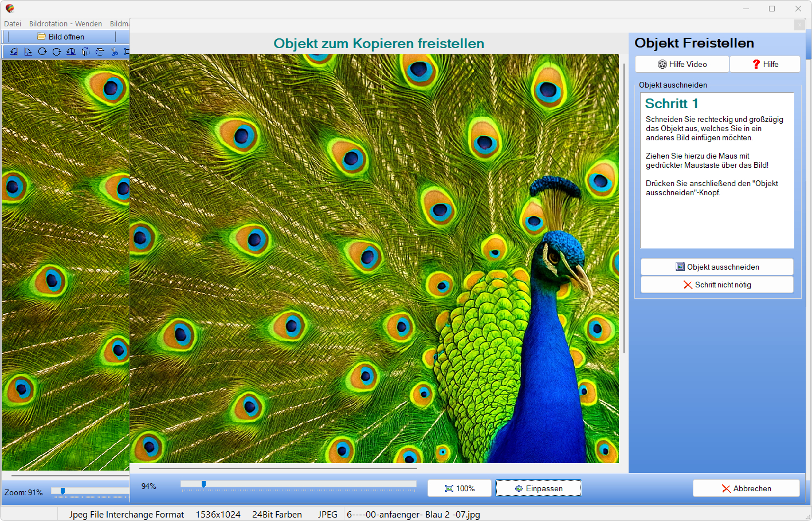The width and height of the screenshot is (812, 521).
Task: Open the Datei menu
Action: pyautogui.click(x=13, y=23)
